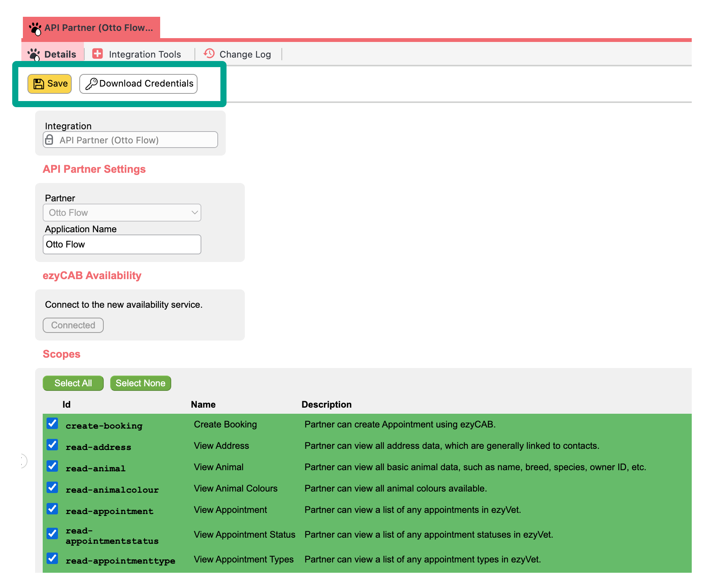Click the paw icon beside Details
This screenshot has height=588, width=707.
[x=34, y=54]
